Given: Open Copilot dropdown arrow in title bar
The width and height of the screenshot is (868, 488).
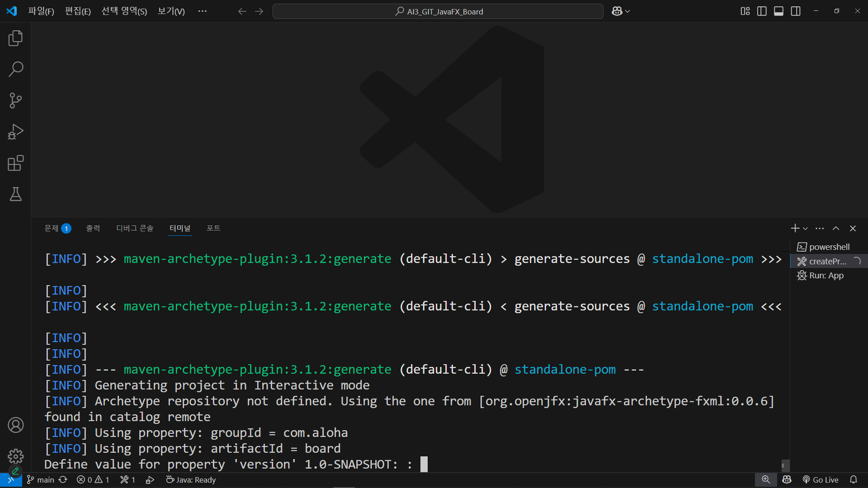Looking at the screenshot, I should (x=627, y=11).
